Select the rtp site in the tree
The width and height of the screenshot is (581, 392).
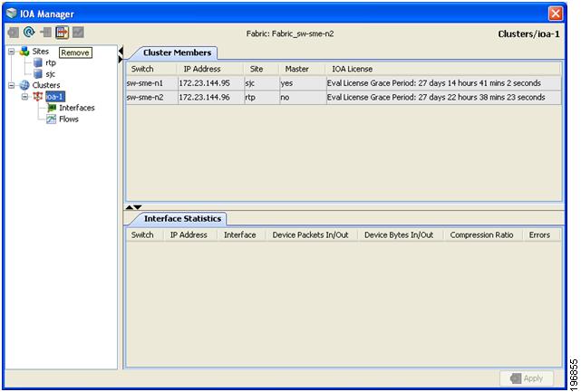pos(51,63)
